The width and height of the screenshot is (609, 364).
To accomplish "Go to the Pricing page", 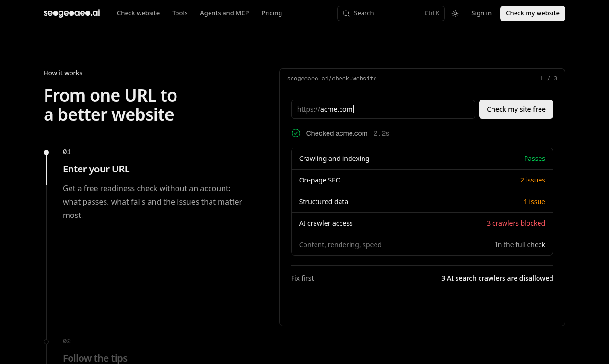I will click(x=271, y=13).
